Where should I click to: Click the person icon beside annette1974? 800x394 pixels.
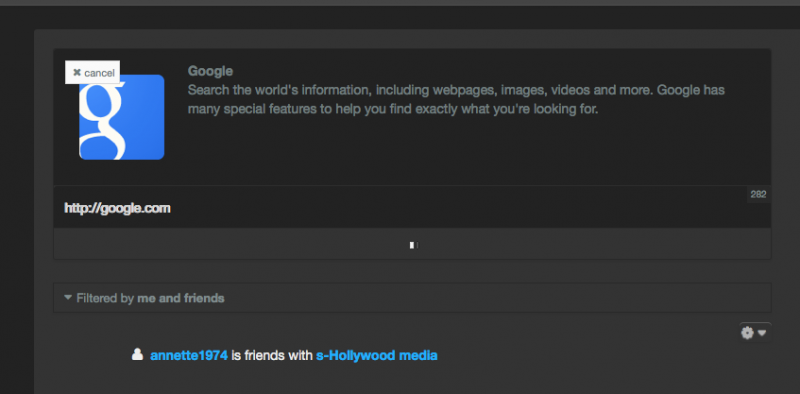coord(137,354)
